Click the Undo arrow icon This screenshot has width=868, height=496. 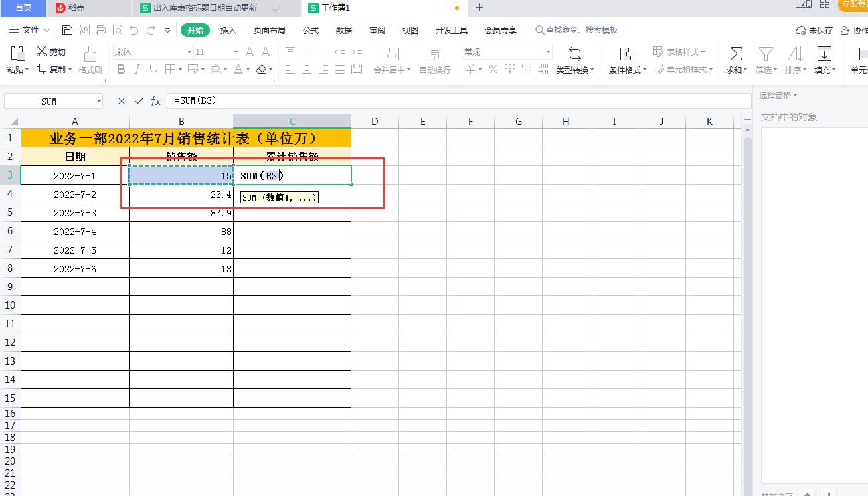tap(134, 30)
